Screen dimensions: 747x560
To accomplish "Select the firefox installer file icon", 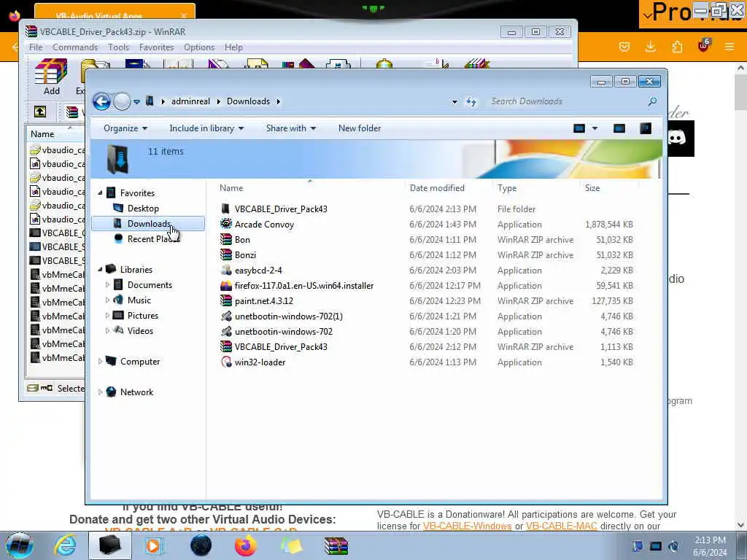I will (226, 286).
